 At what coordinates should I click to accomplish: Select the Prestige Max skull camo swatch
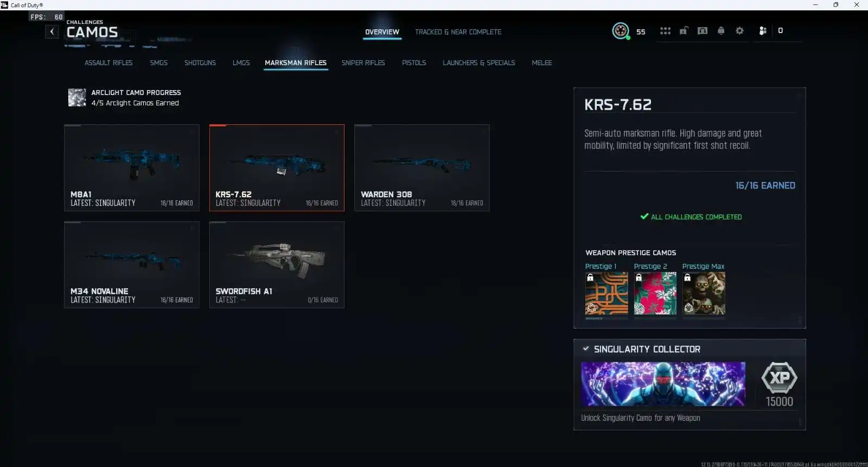(704, 293)
